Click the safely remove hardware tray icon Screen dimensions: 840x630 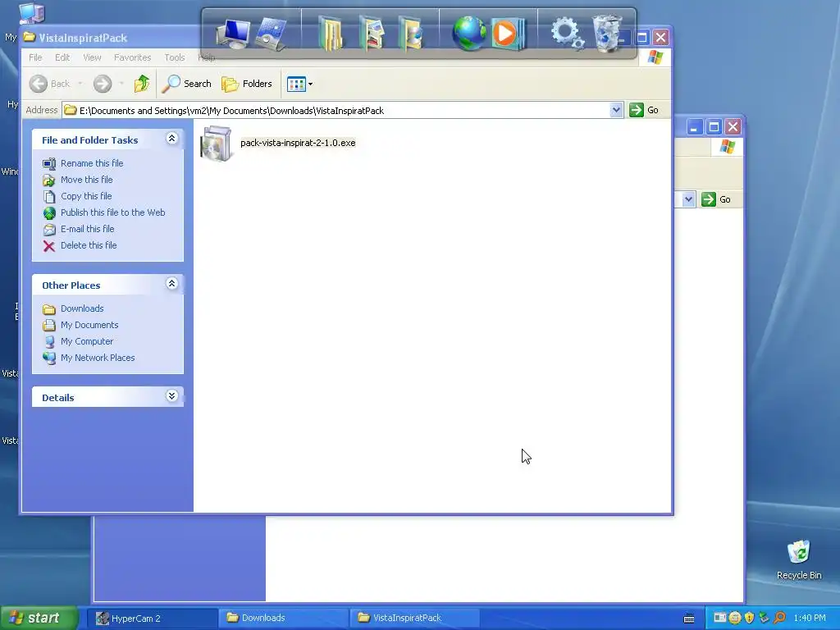(x=764, y=618)
